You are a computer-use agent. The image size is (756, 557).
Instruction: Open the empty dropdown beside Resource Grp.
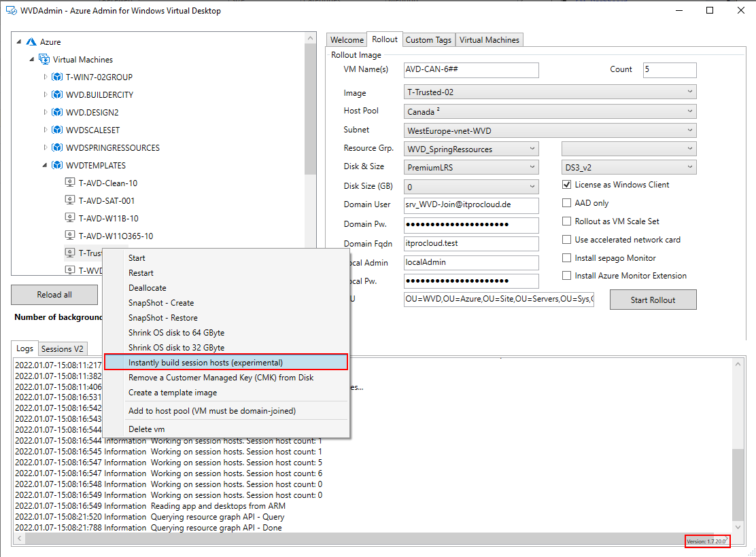coord(629,149)
